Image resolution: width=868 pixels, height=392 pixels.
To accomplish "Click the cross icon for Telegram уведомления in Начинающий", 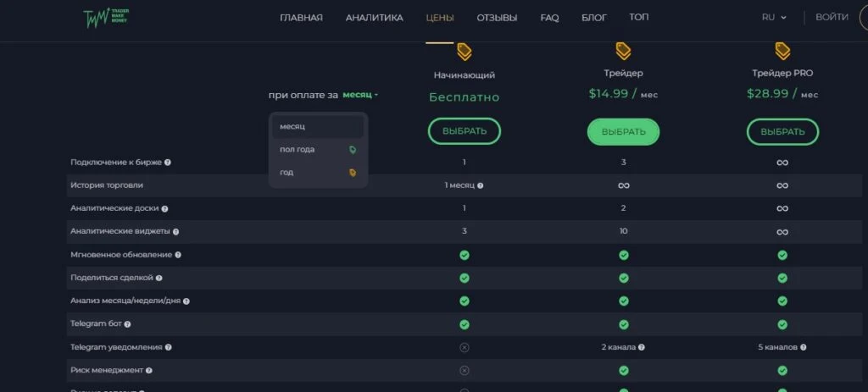I will point(465,347).
